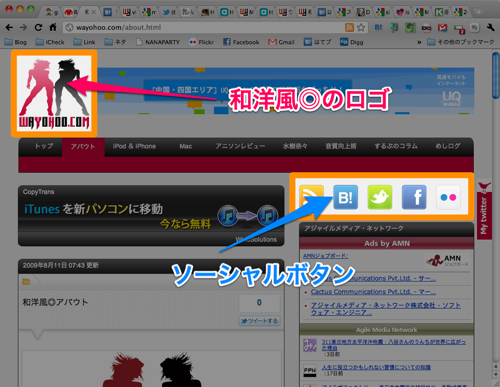
Task: Close the active tab with its x
Action: [x=94, y=12]
